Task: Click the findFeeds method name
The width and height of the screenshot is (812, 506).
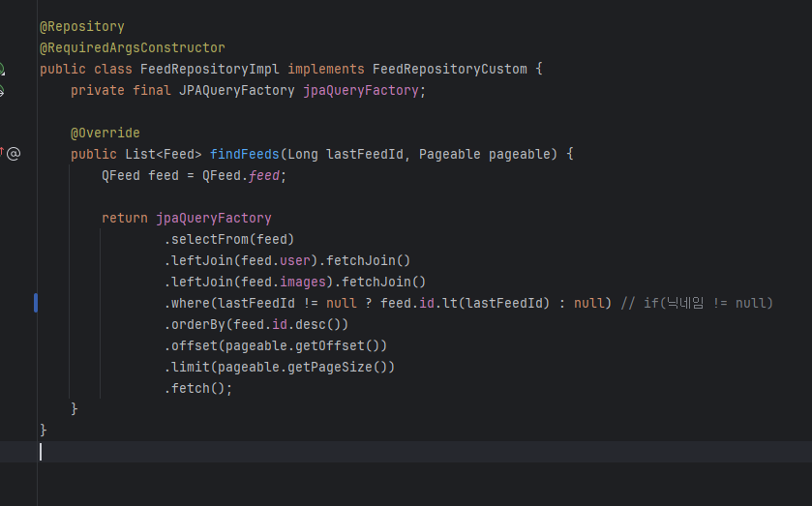Action: [245, 155]
